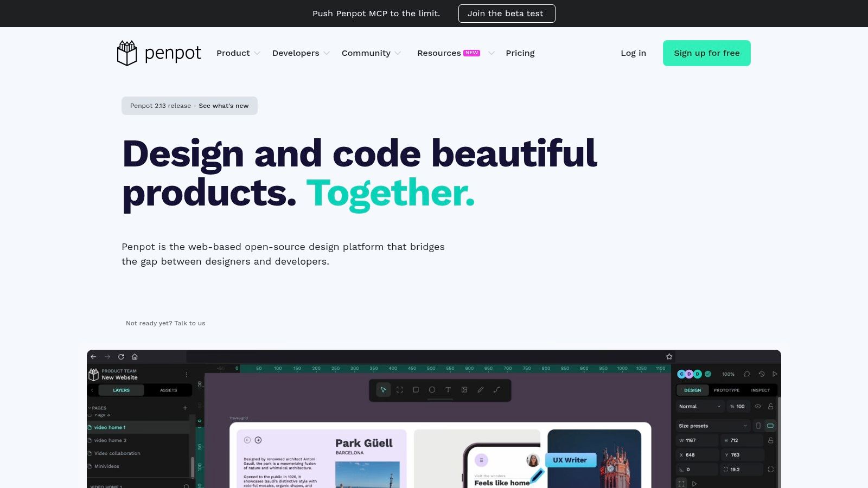Expand the Product navigation dropdown
This screenshot has height=488, width=868.
pos(238,53)
